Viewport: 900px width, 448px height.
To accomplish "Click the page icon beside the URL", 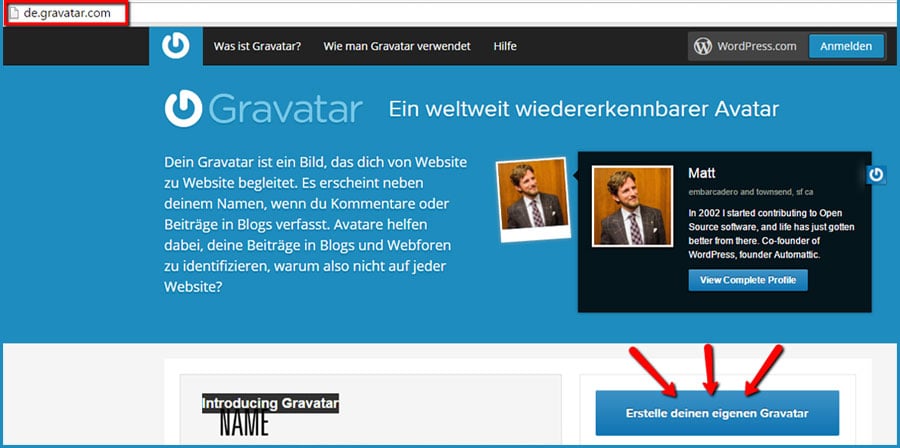I will tap(14, 13).
